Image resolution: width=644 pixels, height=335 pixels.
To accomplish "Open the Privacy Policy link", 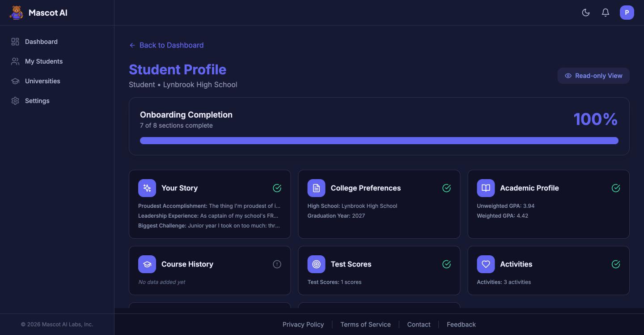I will [x=303, y=325].
